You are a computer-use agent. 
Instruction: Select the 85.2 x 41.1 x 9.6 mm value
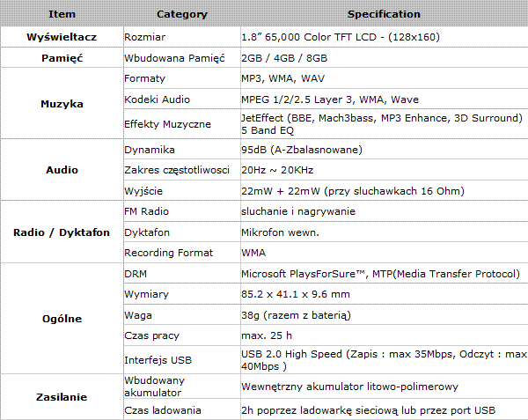[296, 294]
